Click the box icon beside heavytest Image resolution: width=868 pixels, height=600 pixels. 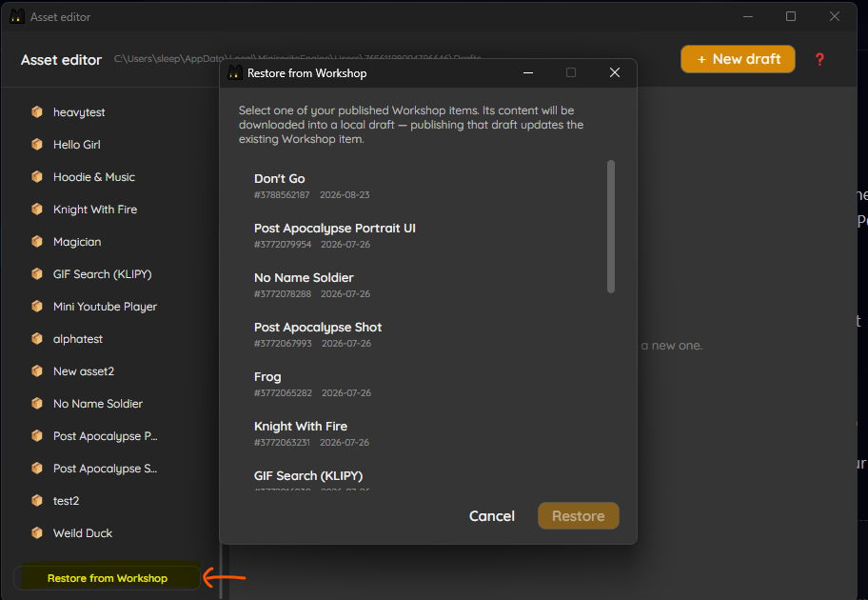tap(37, 112)
